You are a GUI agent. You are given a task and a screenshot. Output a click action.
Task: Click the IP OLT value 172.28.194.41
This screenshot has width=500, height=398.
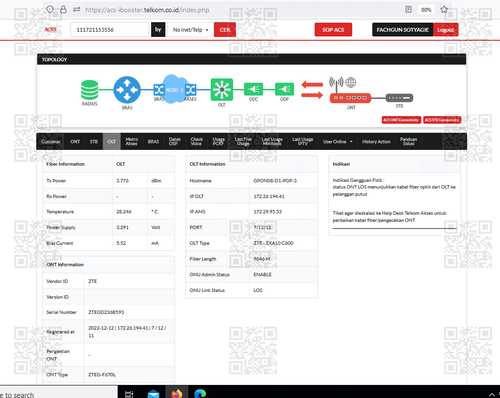[269, 196]
